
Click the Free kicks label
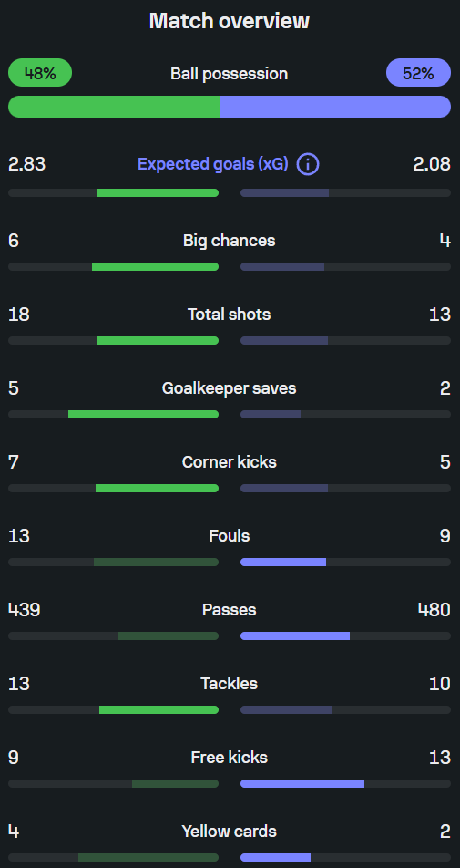coord(229,758)
